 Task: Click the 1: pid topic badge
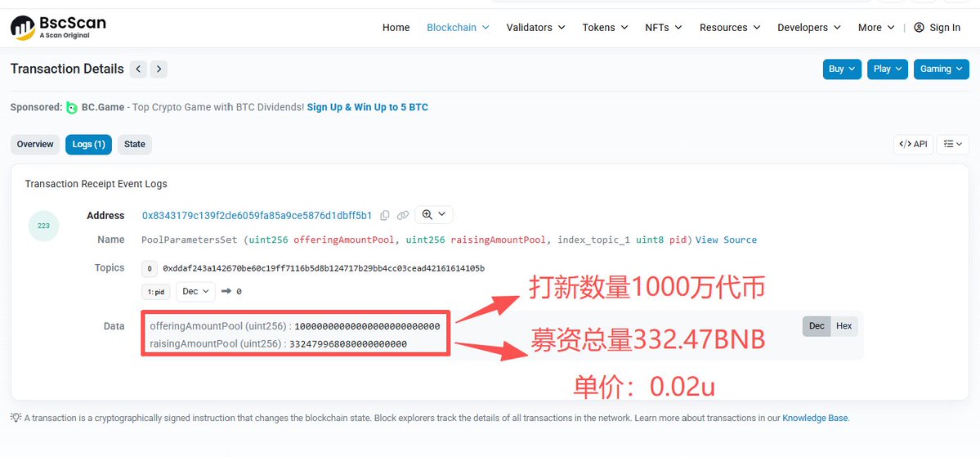(x=155, y=291)
